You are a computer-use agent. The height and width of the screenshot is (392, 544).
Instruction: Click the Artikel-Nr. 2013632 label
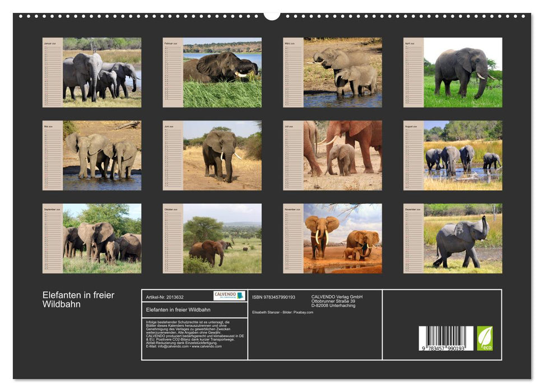166,297
